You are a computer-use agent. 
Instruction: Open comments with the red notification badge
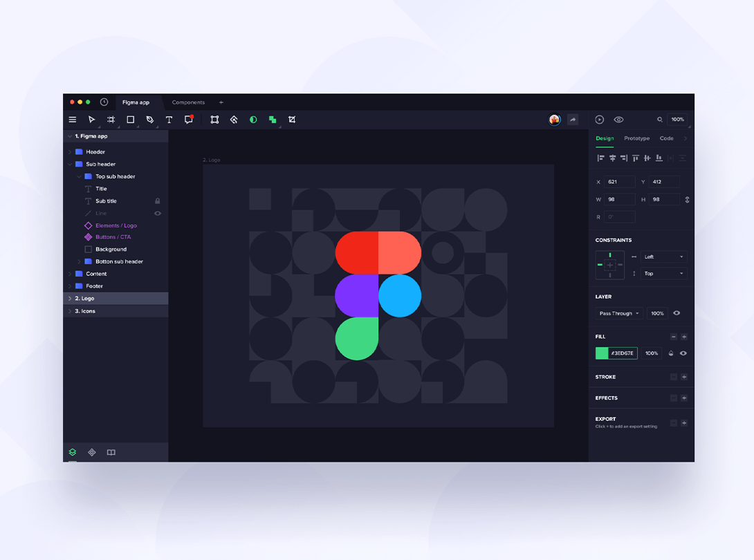pos(188,120)
